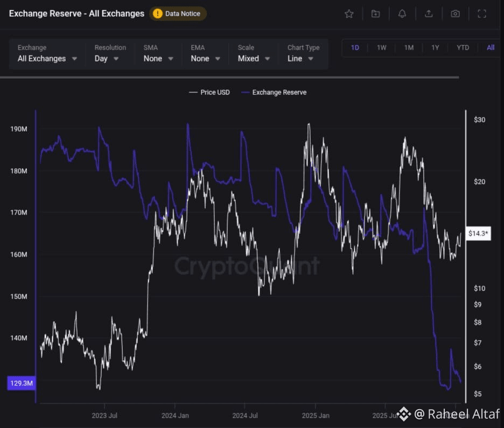Click the $30 right axis label

click(x=480, y=120)
